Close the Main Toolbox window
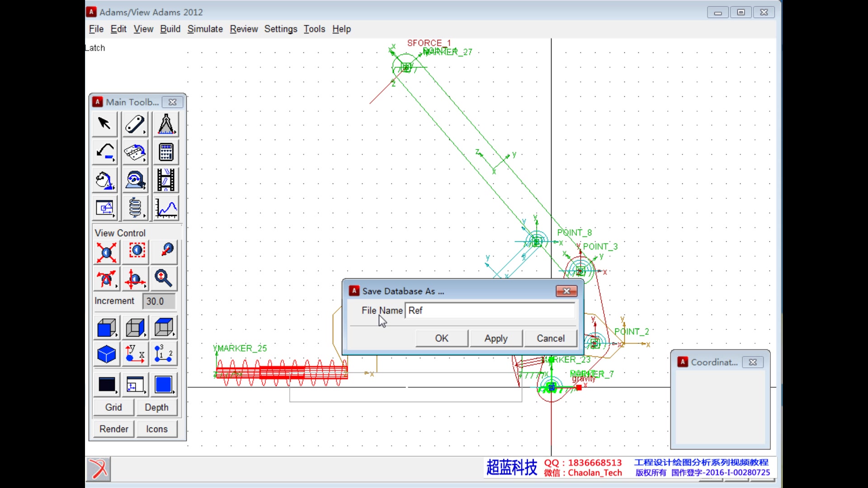868x488 pixels. click(172, 102)
